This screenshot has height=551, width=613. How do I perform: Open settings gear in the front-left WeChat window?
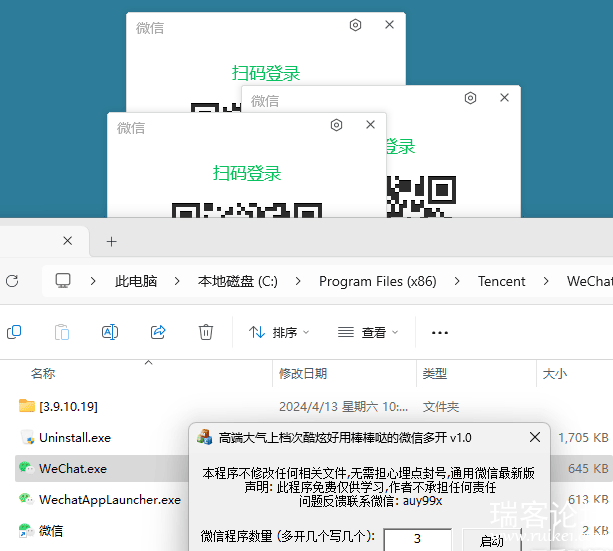pos(336,125)
